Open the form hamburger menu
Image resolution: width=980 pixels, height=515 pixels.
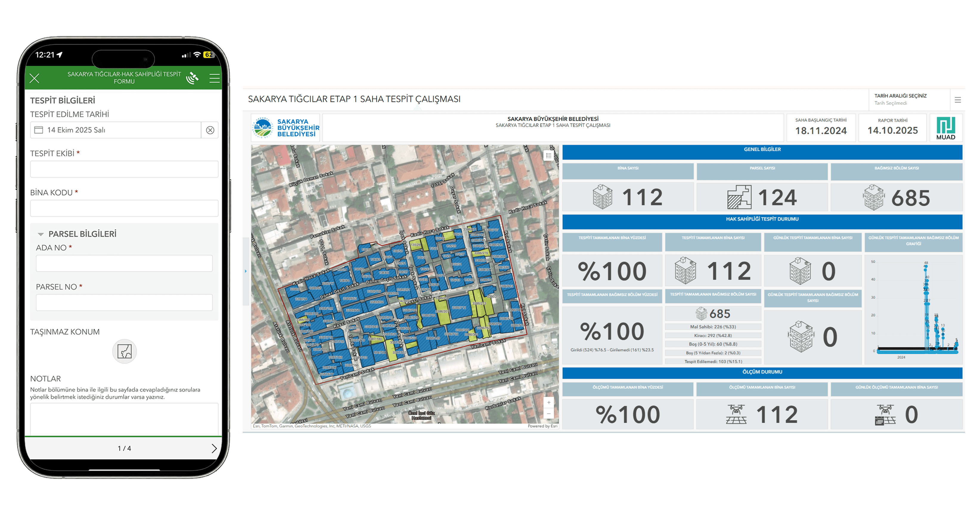point(214,78)
